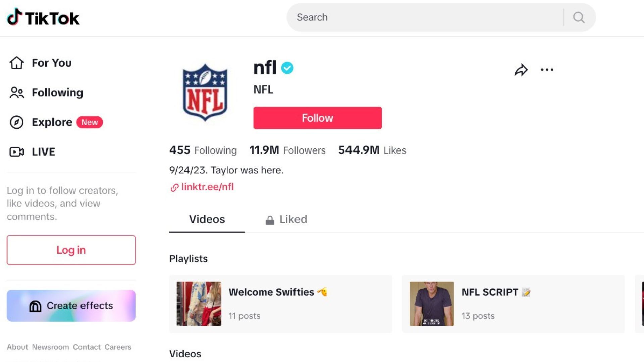This screenshot has height=362, width=644.
Task: Click the NFL profile avatar
Action: click(205, 92)
